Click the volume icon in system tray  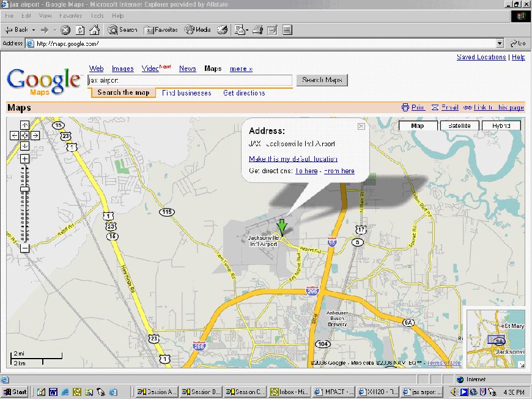coord(454,392)
